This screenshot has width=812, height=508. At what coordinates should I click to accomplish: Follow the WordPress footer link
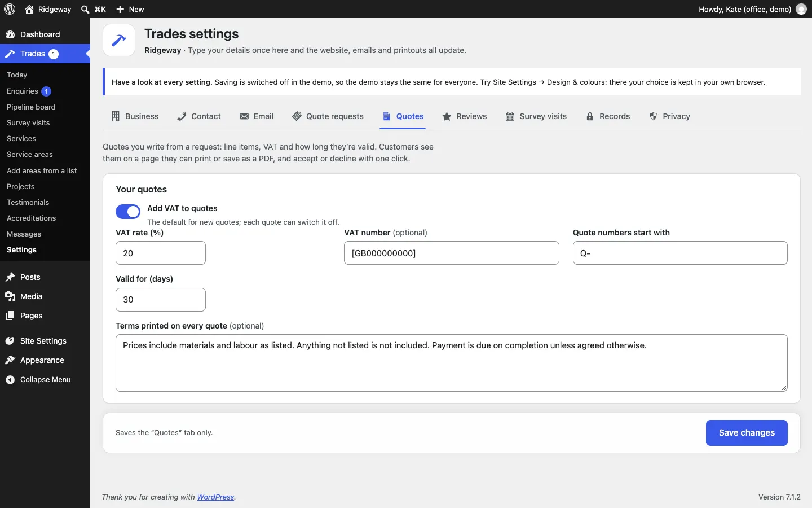(x=215, y=497)
